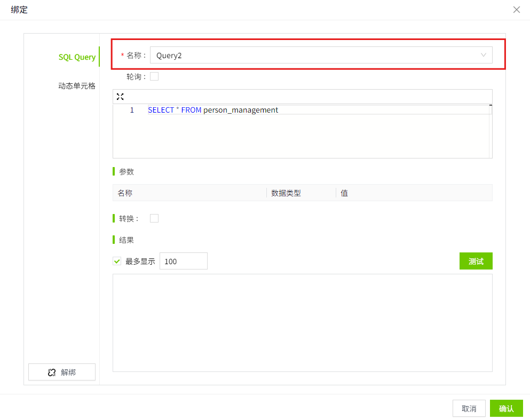Click the 解绑 unbind button
530x420 pixels.
click(x=62, y=373)
